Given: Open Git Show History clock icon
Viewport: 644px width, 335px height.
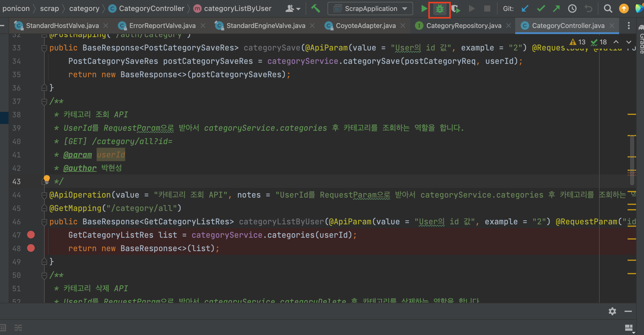Looking at the screenshot, I should point(572,9).
